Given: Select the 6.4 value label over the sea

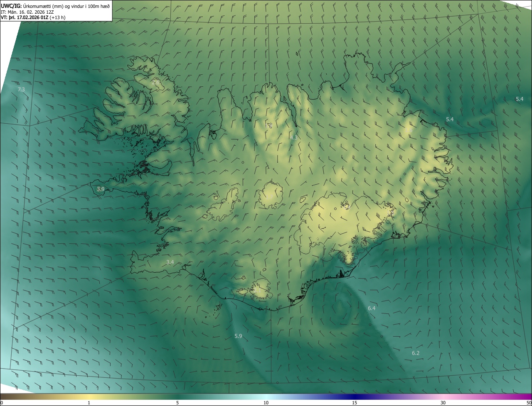Looking at the screenshot, I should (372, 308).
